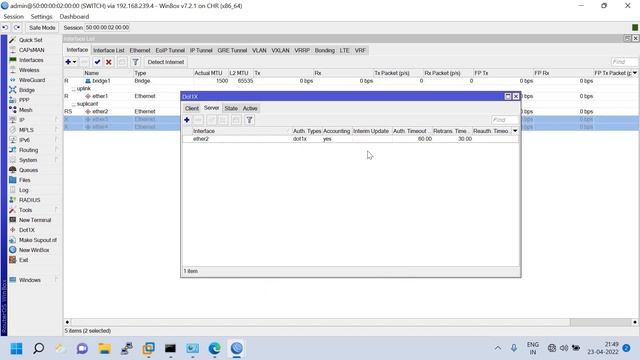
Task: Open CAPsMAN from the sidebar
Action: pyautogui.click(x=31, y=50)
